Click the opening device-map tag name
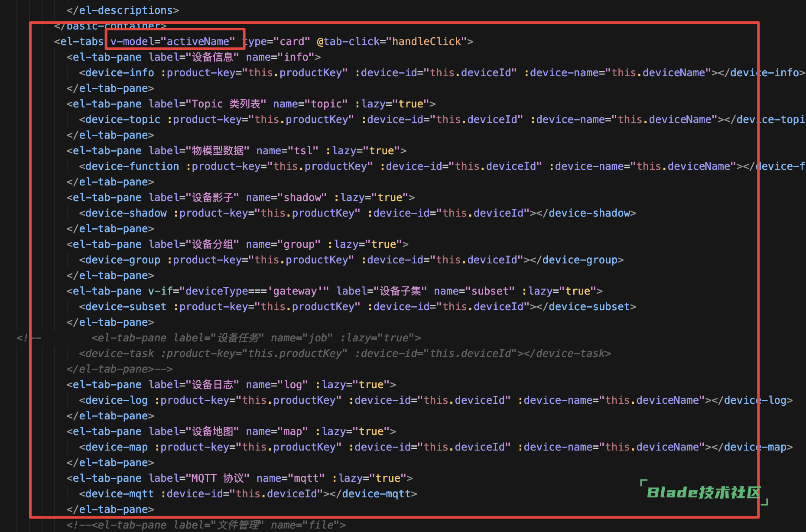The image size is (806, 532). point(116,447)
